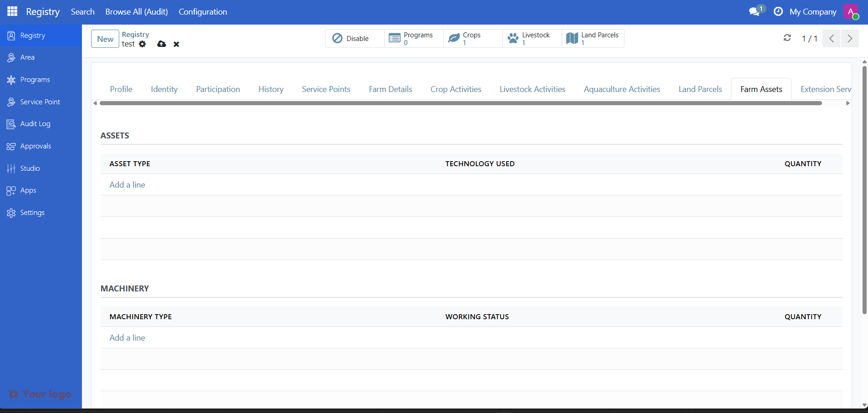The image size is (868, 413).
Task: Switch to the Land Parcels tab
Action: tap(700, 89)
